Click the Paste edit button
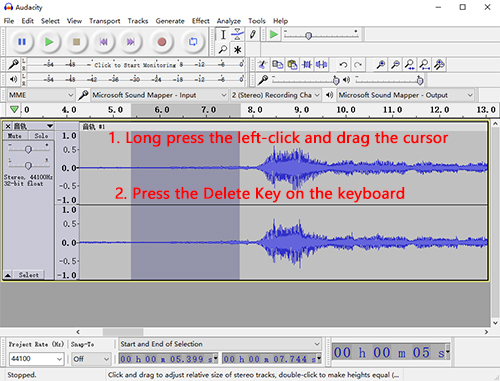Viewport: 500px width, 381px height. (x=292, y=64)
